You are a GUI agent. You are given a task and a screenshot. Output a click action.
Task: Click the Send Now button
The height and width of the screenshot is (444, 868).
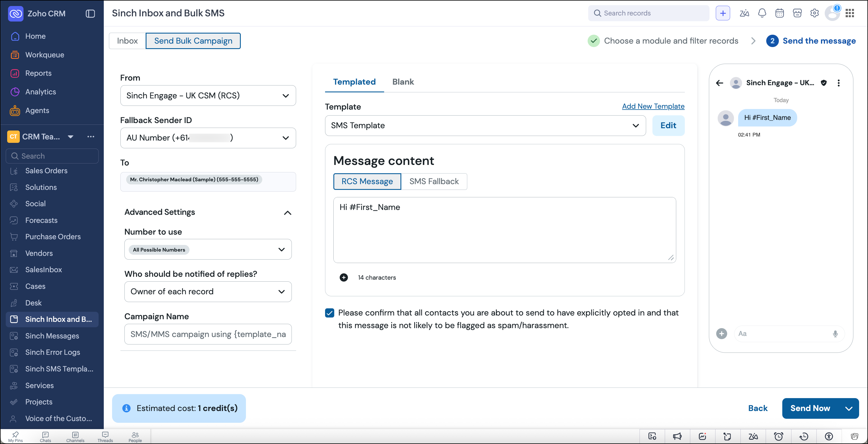(x=810, y=409)
